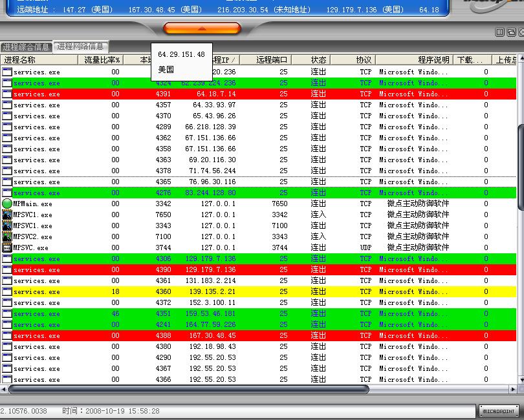524x420 pixels.
Task: Select remote IP cell 131.183.2.214
Action: [x=210, y=280]
